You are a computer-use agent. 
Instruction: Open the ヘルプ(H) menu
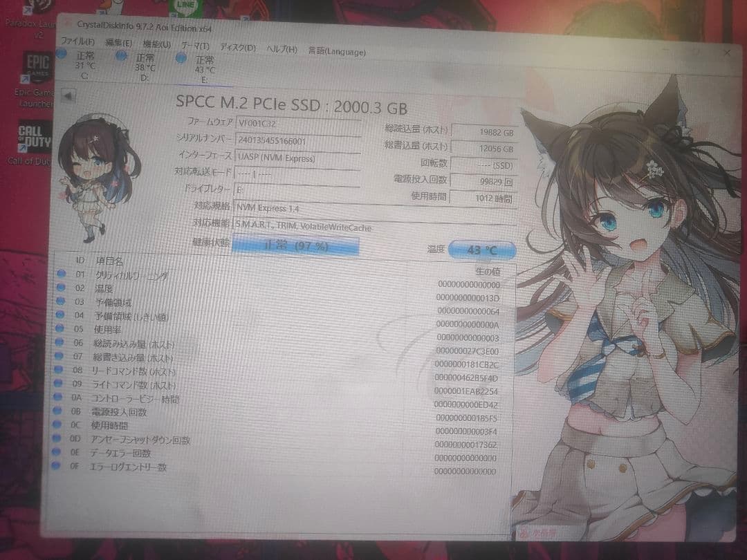[282, 49]
